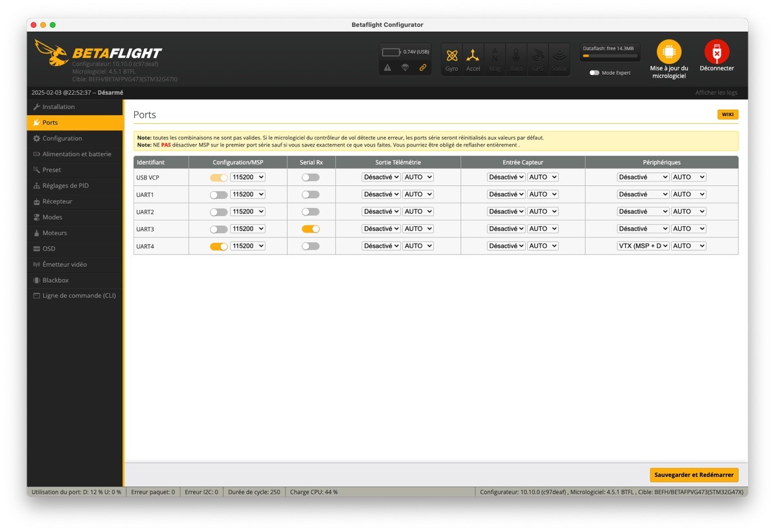The image size is (775, 532).
Task: Open UART1 Périphériques AUTO baud dropdown
Action: click(688, 194)
